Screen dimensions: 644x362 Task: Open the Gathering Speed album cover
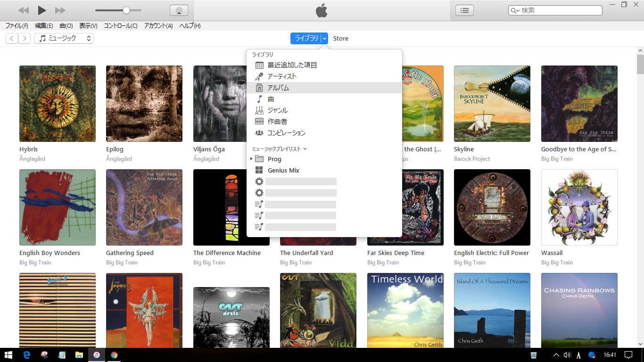click(144, 207)
